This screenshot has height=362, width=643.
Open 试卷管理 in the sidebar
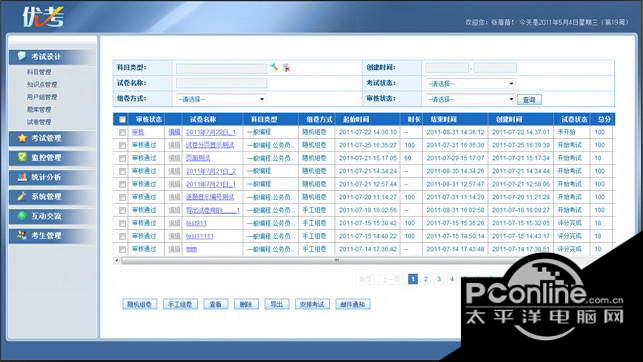coord(39,122)
